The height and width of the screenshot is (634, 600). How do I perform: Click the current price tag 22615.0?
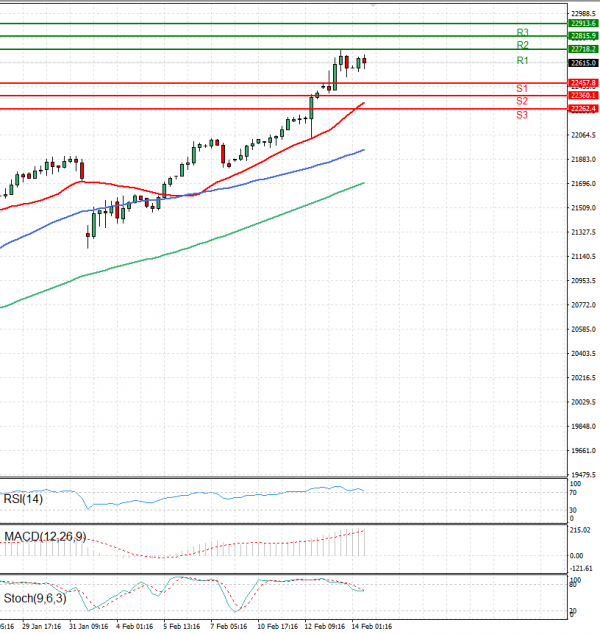(x=583, y=63)
